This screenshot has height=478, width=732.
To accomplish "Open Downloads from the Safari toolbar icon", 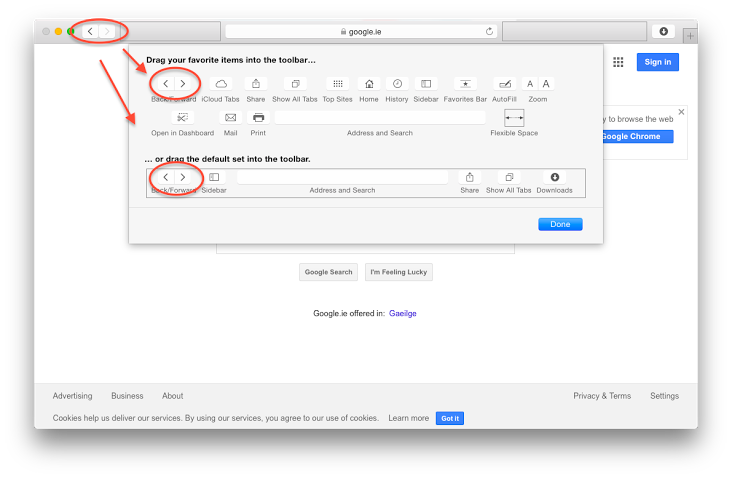I will coord(663,31).
